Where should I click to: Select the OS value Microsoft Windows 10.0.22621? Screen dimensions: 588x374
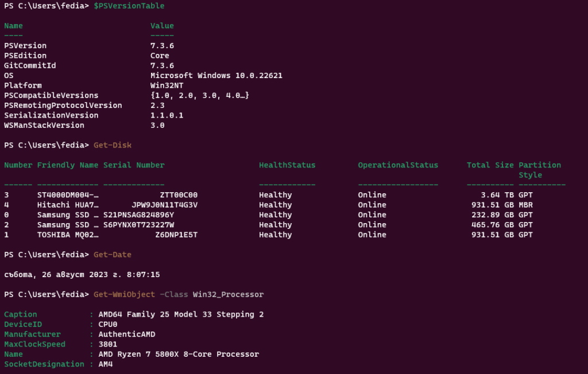[x=216, y=75]
